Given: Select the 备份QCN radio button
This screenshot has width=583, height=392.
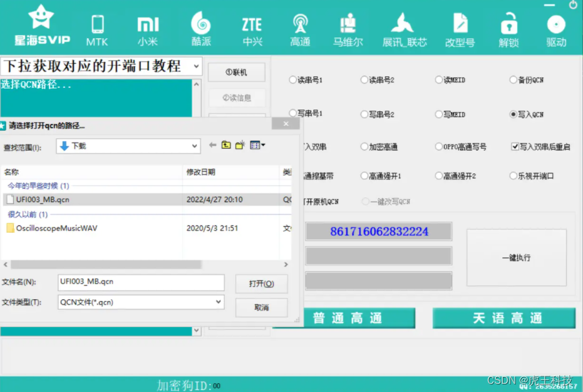Looking at the screenshot, I should click(513, 80).
